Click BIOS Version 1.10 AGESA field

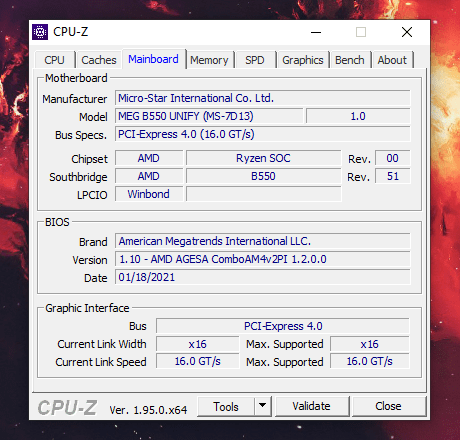(x=263, y=259)
